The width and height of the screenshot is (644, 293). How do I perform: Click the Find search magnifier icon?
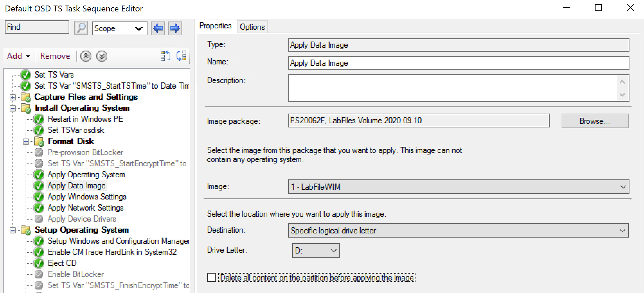(81, 28)
